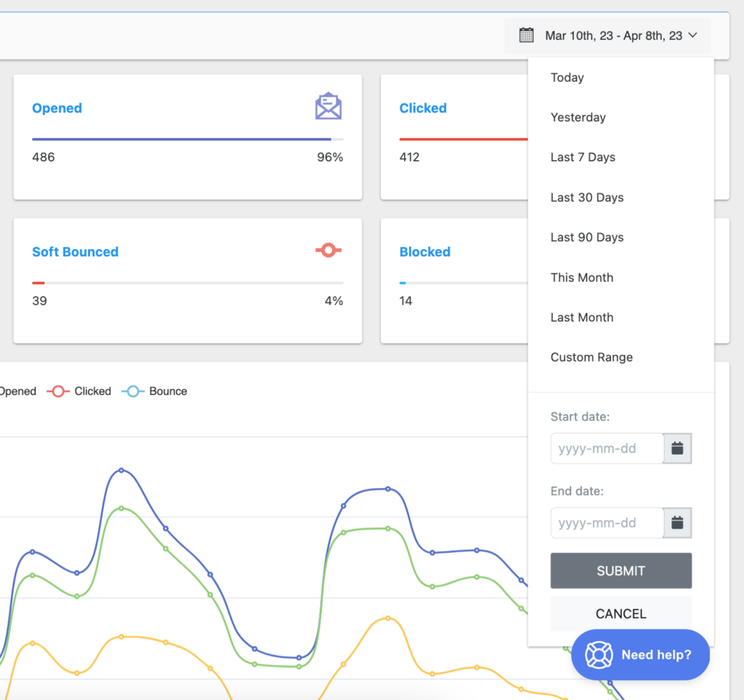The width and height of the screenshot is (744, 700).
Task: Click the Clicked red progress bar
Action: point(464,139)
